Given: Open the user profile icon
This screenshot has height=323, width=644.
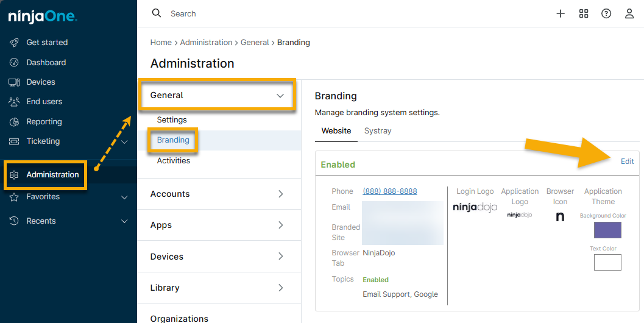Looking at the screenshot, I should (x=629, y=13).
